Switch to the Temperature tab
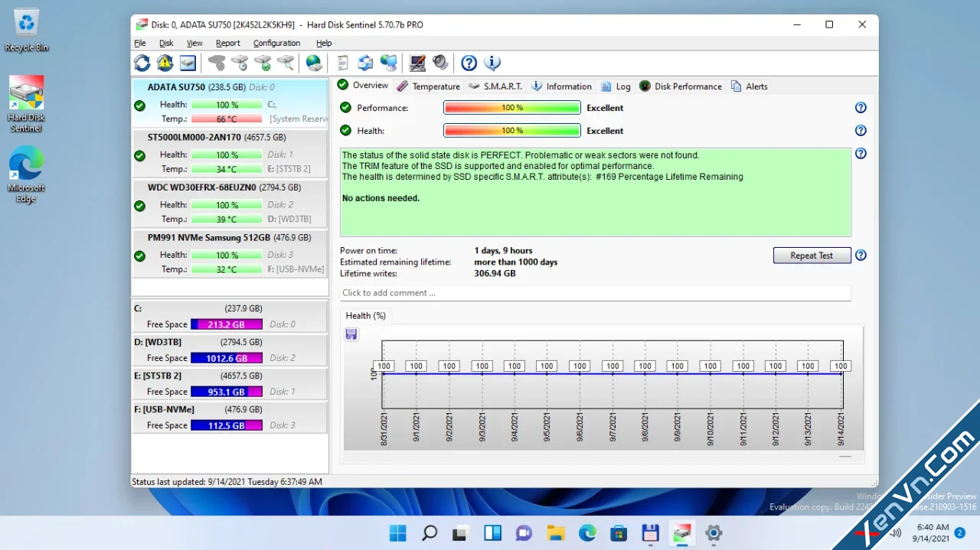Viewport: 980px width, 550px height. 428,86
